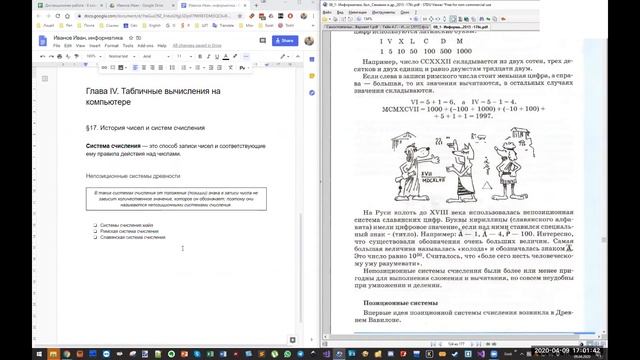
Task: Open the font size dropdown
Action: pos(184,56)
